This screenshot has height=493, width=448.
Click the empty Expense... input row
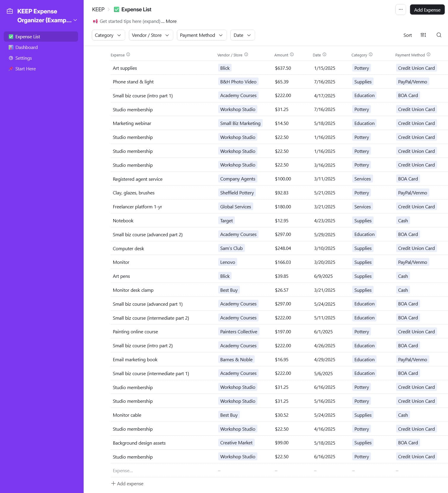point(123,471)
